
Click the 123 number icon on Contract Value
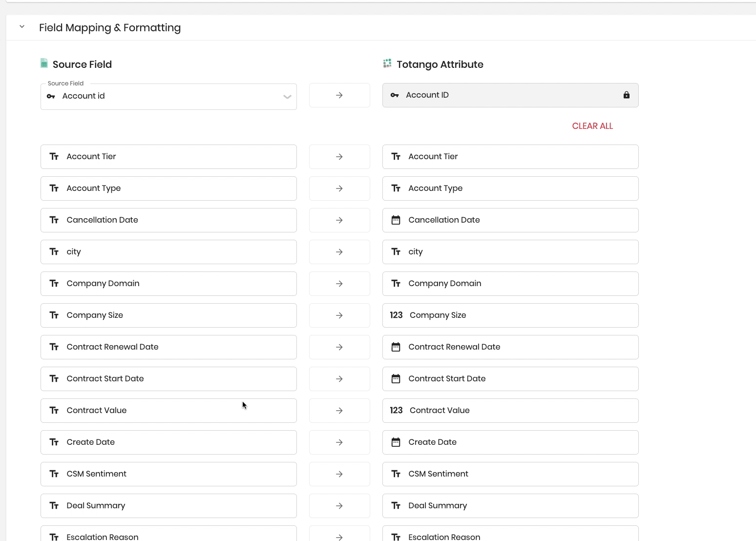[x=396, y=411]
